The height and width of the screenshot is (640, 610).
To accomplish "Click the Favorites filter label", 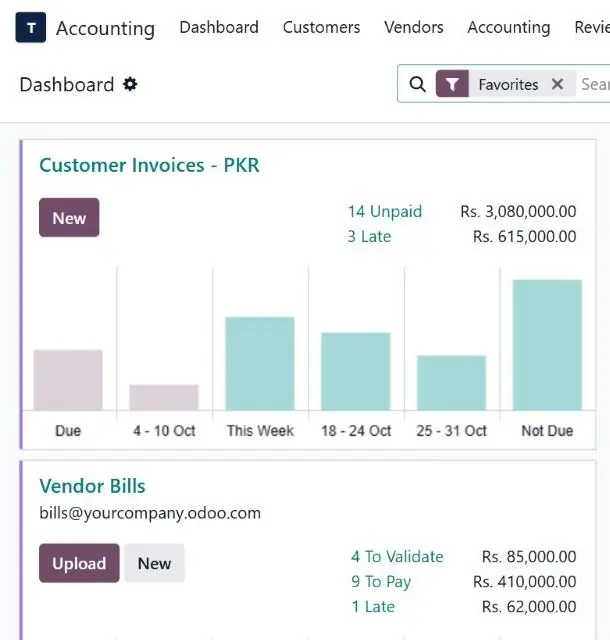I will 508,84.
